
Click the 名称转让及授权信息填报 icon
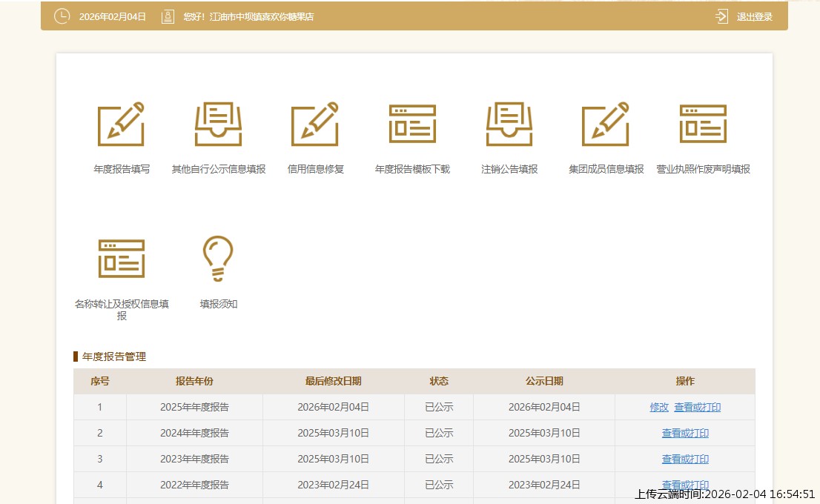point(121,259)
